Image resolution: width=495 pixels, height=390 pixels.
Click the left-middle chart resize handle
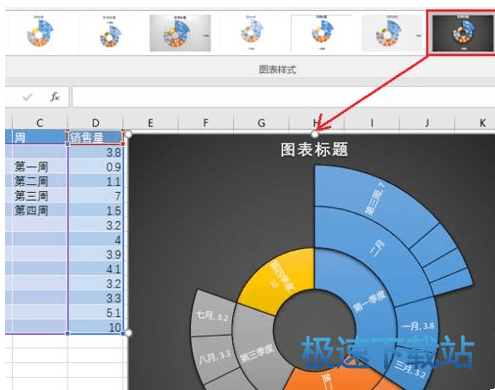tap(128, 333)
